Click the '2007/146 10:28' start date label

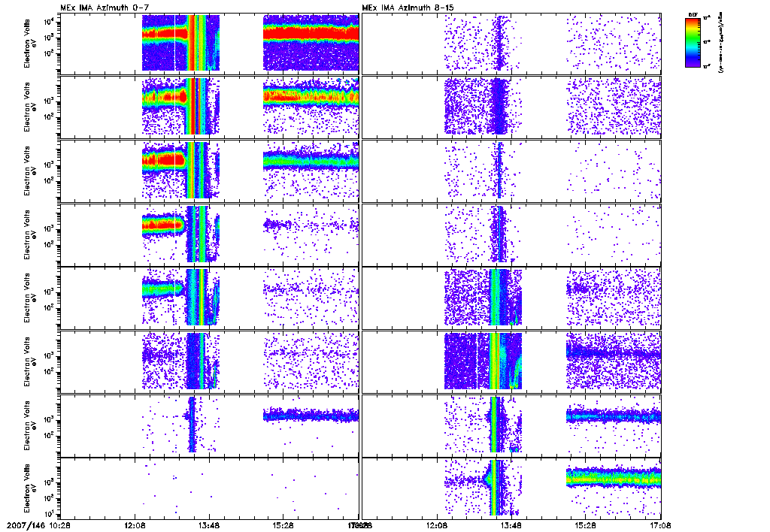click(38, 525)
